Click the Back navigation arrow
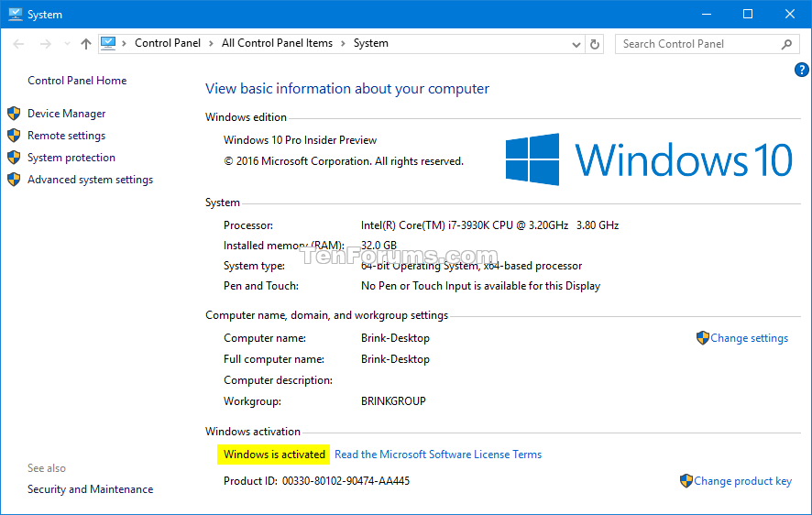 [18, 44]
